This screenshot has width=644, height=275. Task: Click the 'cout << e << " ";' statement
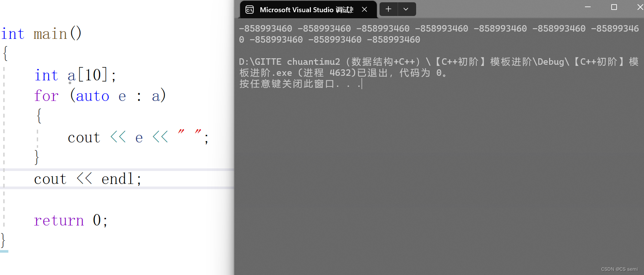(138, 137)
